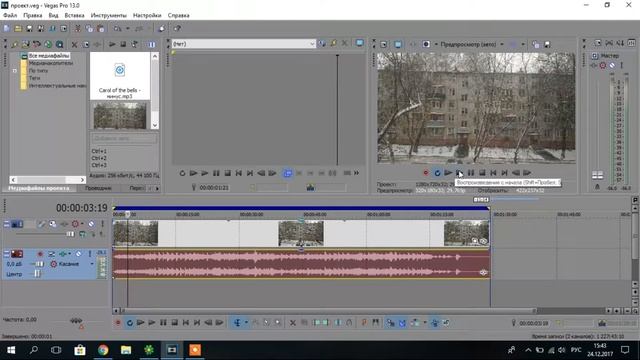
Task: Select the middle video clip on timeline
Action: [x=301, y=233]
